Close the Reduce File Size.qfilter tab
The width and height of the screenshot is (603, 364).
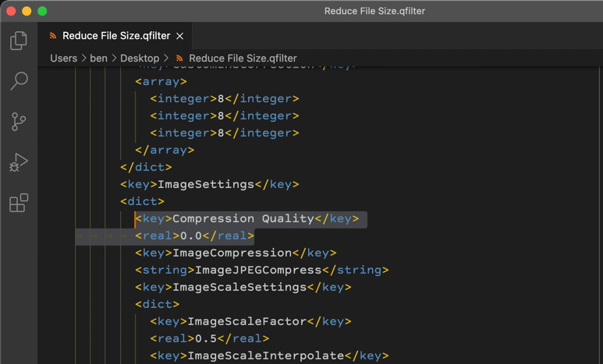(x=179, y=36)
